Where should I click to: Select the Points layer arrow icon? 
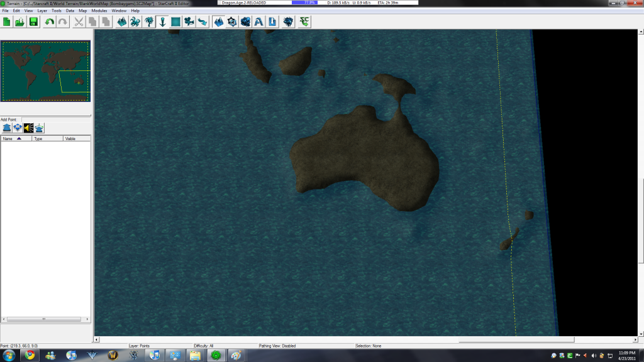[163, 22]
